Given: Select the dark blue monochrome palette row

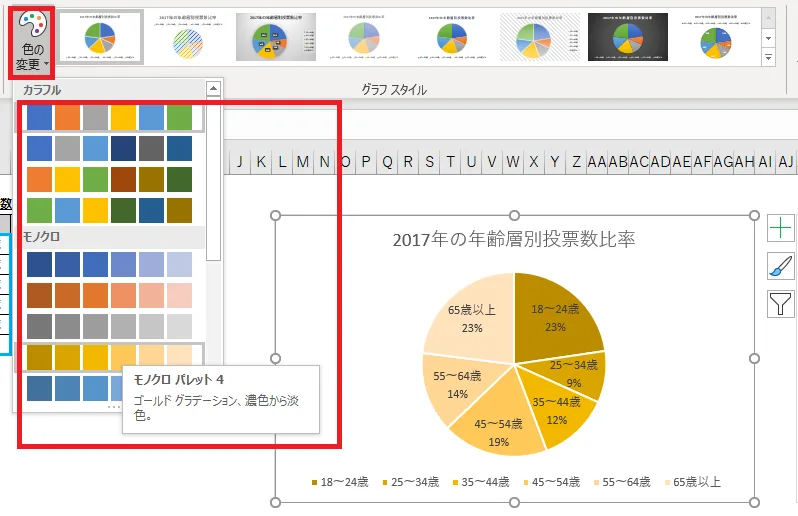Looking at the screenshot, I should (110, 265).
